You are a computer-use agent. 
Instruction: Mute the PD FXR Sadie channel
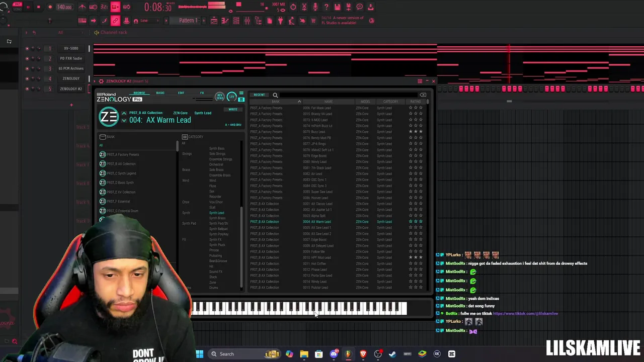pyautogui.click(x=27, y=58)
